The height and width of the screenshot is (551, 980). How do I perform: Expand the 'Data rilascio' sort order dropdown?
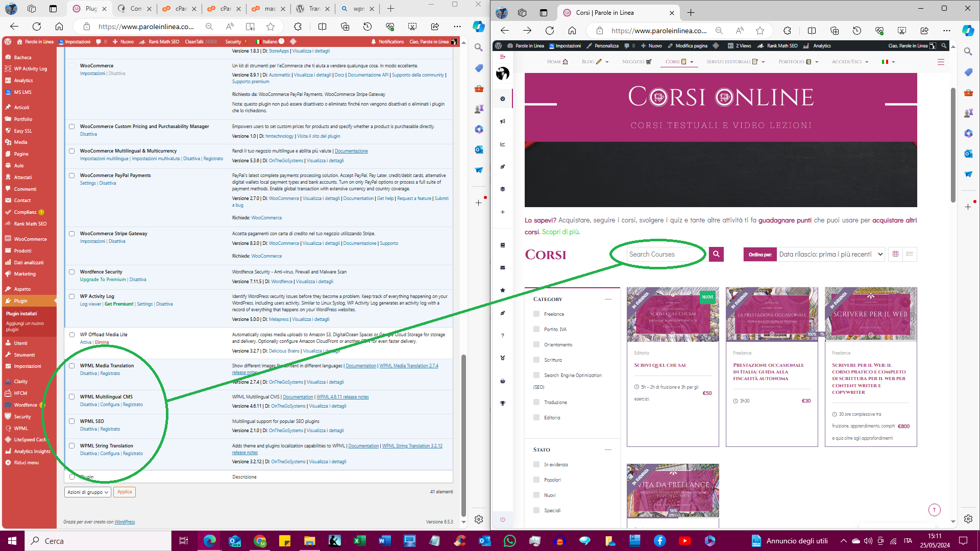coord(830,254)
